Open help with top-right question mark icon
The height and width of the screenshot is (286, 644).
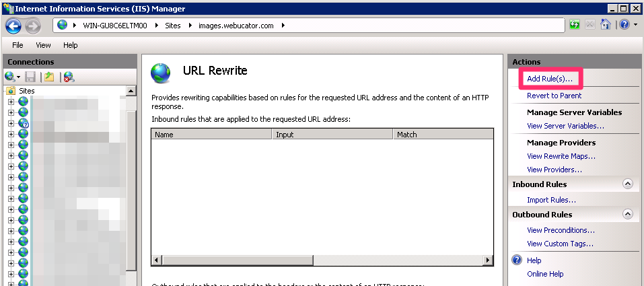point(624,25)
